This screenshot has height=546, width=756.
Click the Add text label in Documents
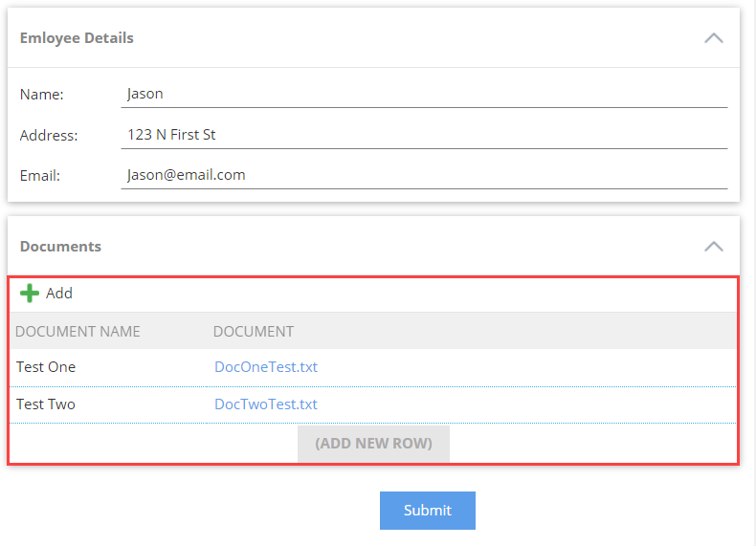click(x=59, y=294)
